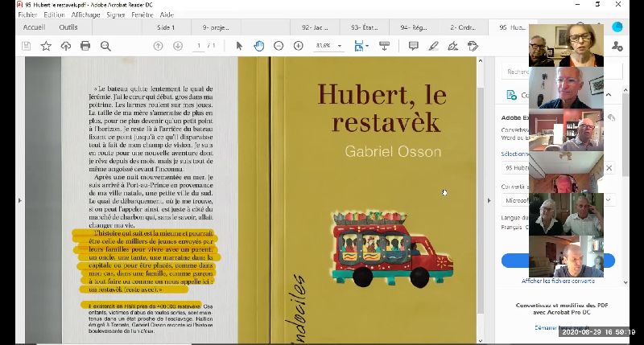Image resolution: width=644 pixels, height=345 pixels.
Task: Click the Démarrer trial link
Action: tap(561, 328)
